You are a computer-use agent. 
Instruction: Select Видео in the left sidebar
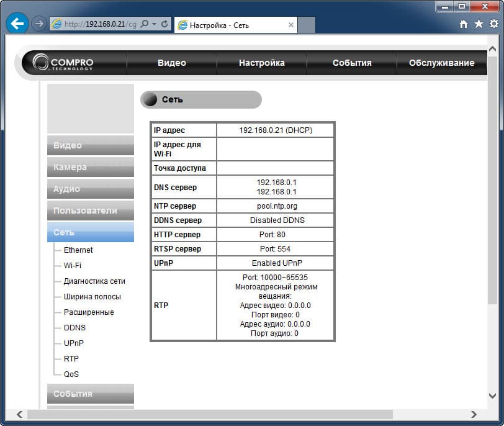point(91,145)
